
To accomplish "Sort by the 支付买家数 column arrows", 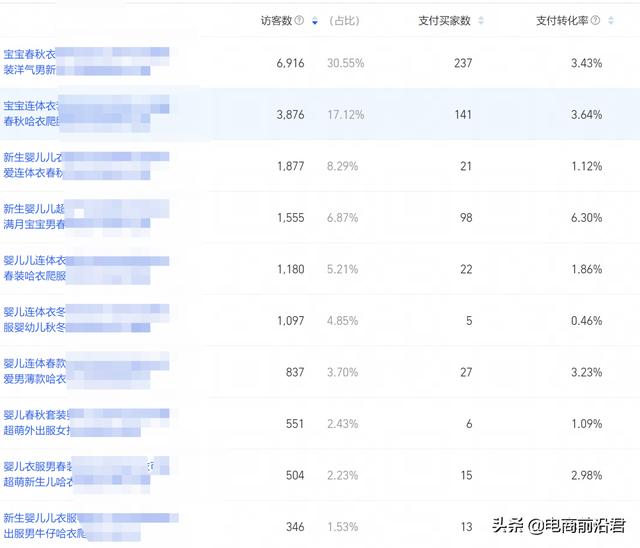I will pos(481,20).
